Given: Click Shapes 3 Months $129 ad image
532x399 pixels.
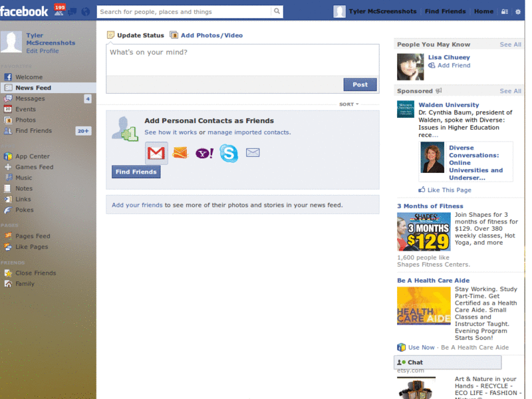Looking at the screenshot, I should click(424, 231).
